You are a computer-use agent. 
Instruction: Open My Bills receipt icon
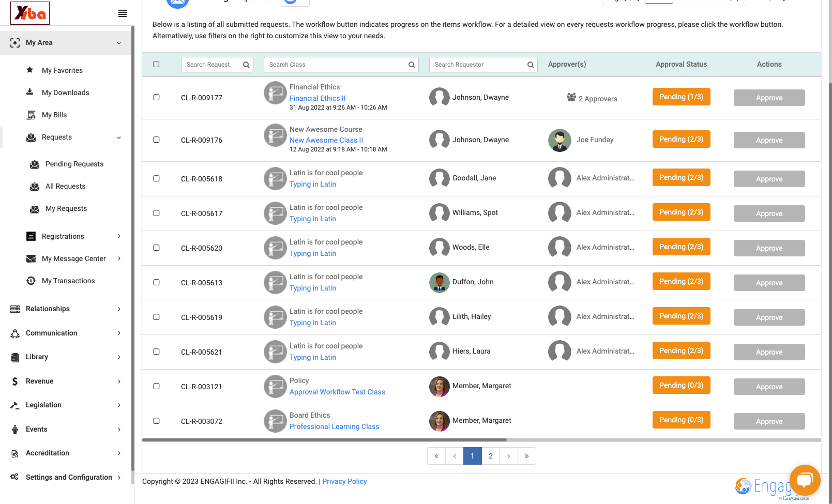[31, 115]
